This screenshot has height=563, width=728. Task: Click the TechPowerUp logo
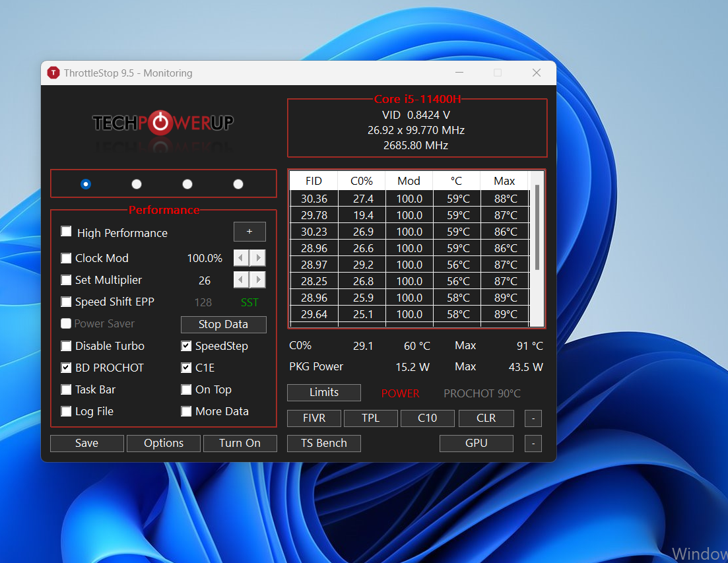(163, 123)
